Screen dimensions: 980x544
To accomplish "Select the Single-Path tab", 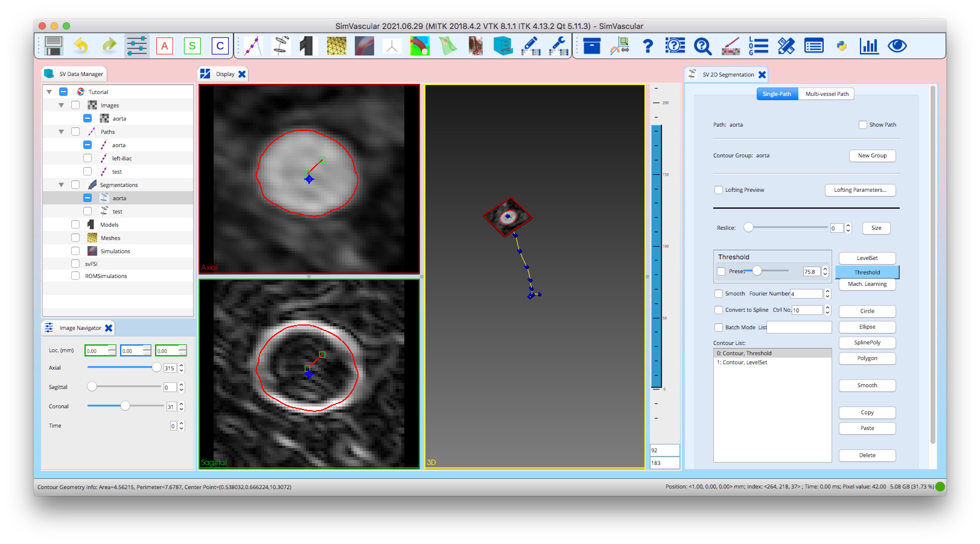I will coord(777,93).
